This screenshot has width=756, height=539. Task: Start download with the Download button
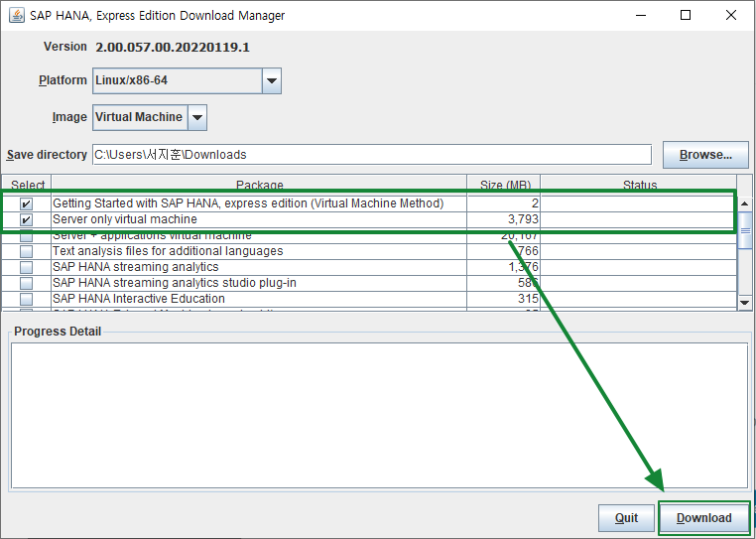(x=703, y=518)
